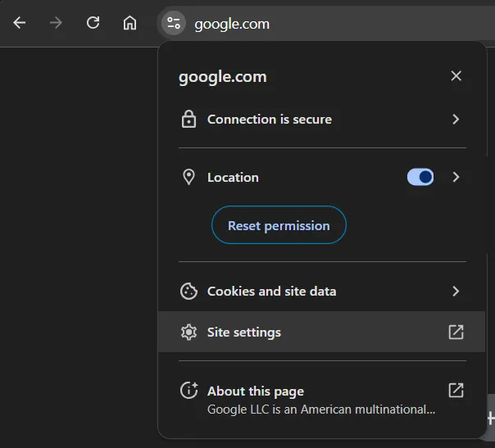
Task: Open About this page
Action: [322, 400]
